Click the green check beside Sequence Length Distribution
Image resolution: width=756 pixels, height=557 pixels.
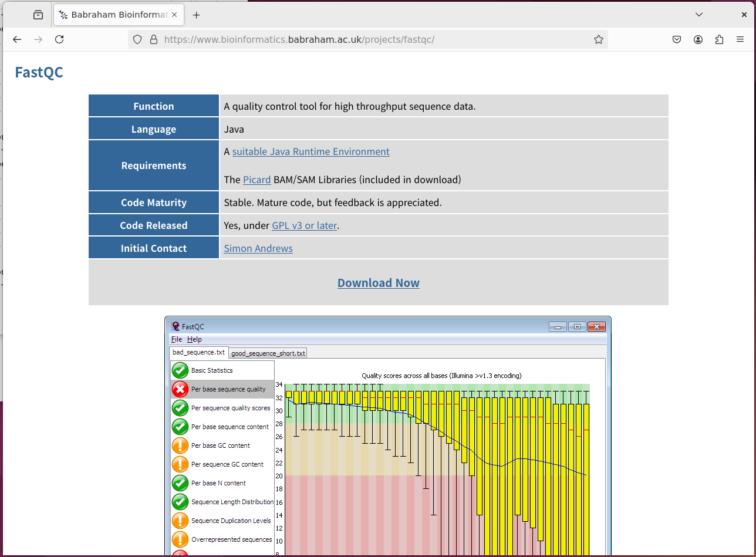pos(180,502)
